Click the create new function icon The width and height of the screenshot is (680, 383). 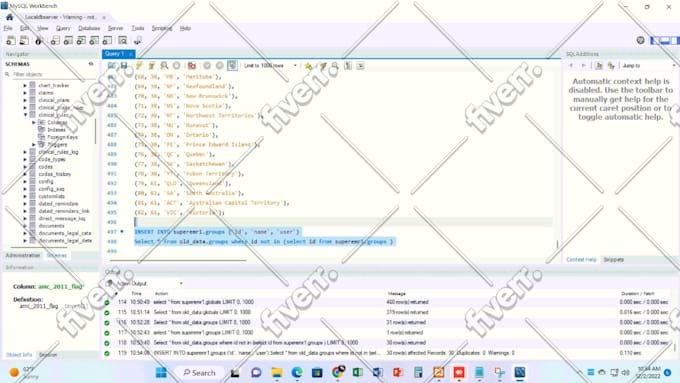(x=107, y=41)
